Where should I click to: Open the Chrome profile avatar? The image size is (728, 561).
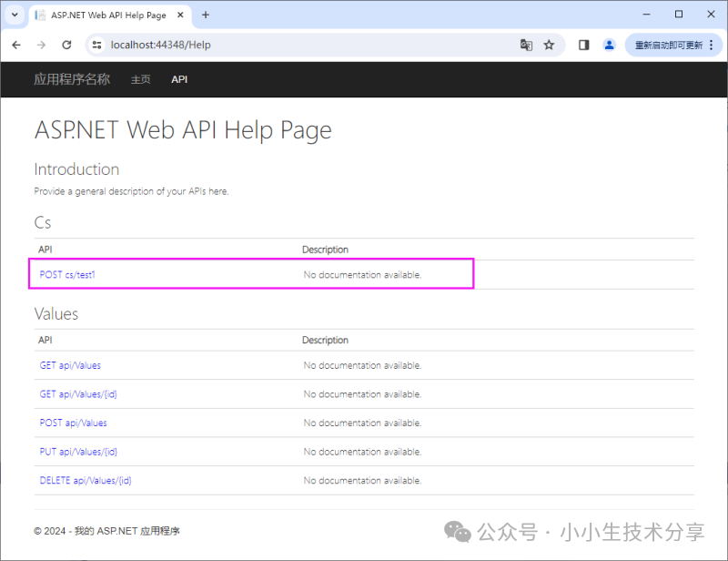pos(609,45)
